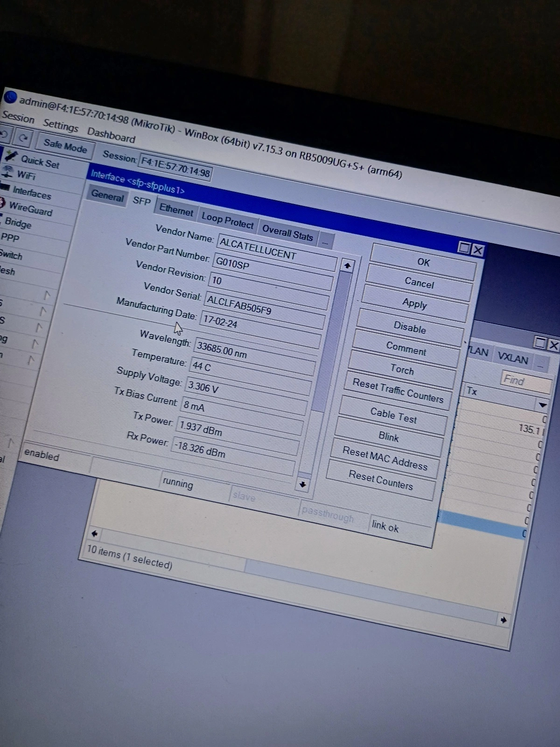Viewport: 560px width, 747px height.
Task: Open the VXLAN tab in background window
Action: tap(513, 359)
